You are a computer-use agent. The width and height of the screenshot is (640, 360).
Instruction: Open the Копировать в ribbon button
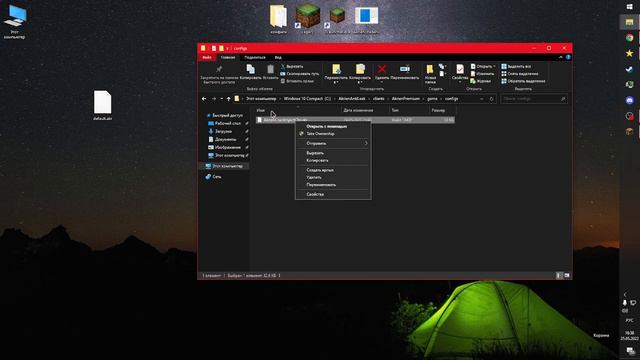click(360, 73)
